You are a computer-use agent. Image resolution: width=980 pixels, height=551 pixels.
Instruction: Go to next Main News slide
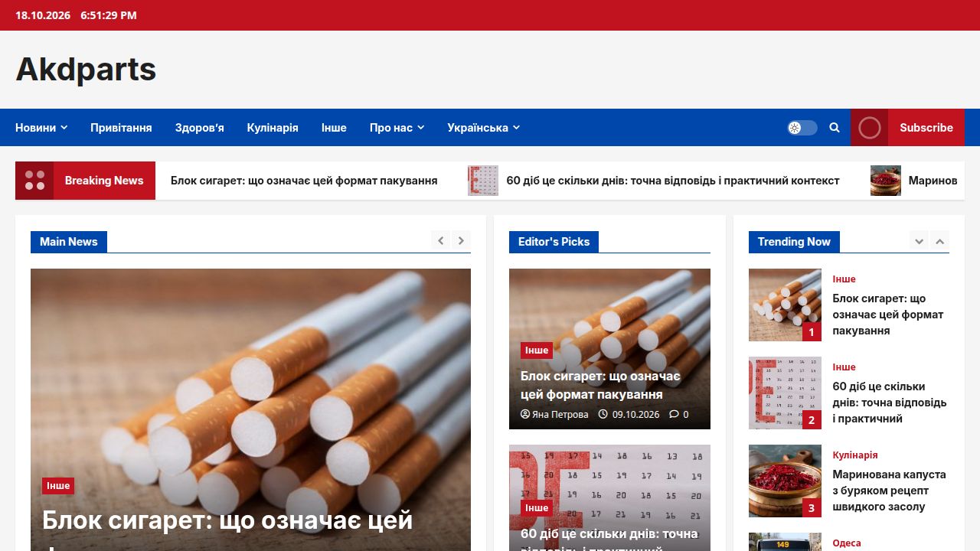461,240
